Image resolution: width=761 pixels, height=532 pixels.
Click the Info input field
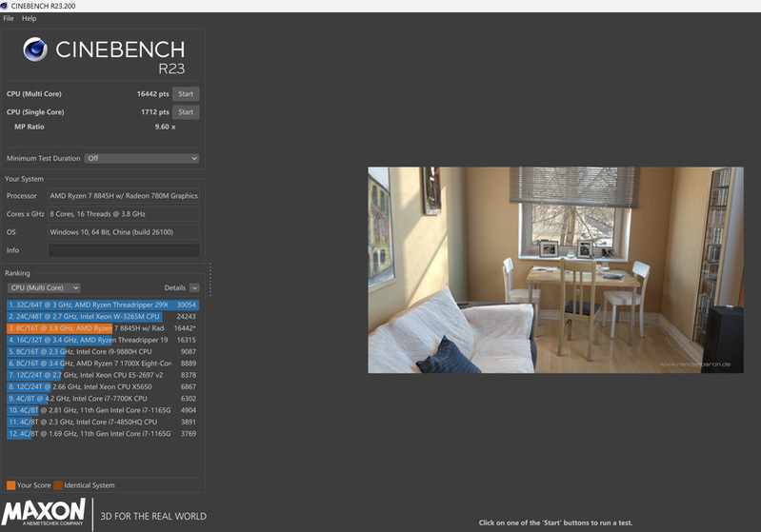pyautogui.click(x=124, y=250)
